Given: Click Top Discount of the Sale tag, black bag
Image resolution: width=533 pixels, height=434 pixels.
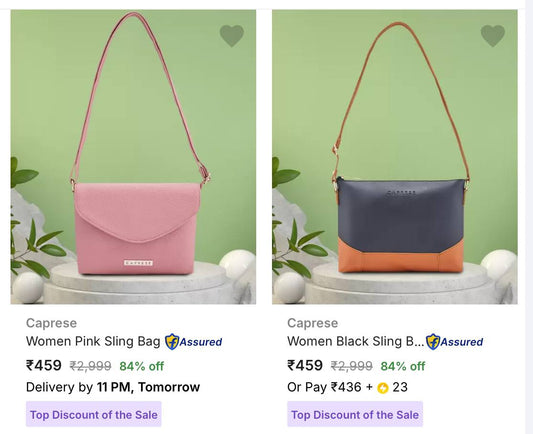Looking at the screenshot, I should [x=355, y=414].
